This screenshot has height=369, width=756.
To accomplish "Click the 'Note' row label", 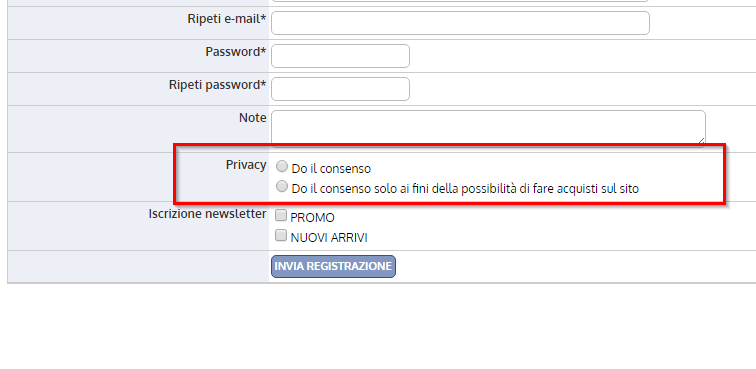I will (x=253, y=118).
